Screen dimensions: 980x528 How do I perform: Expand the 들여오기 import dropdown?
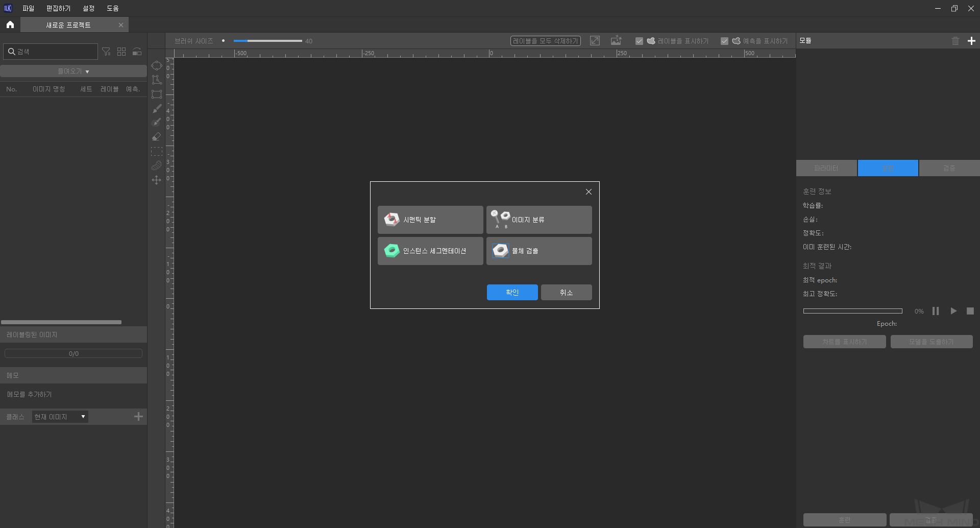pyautogui.click(x=73, y=71)
